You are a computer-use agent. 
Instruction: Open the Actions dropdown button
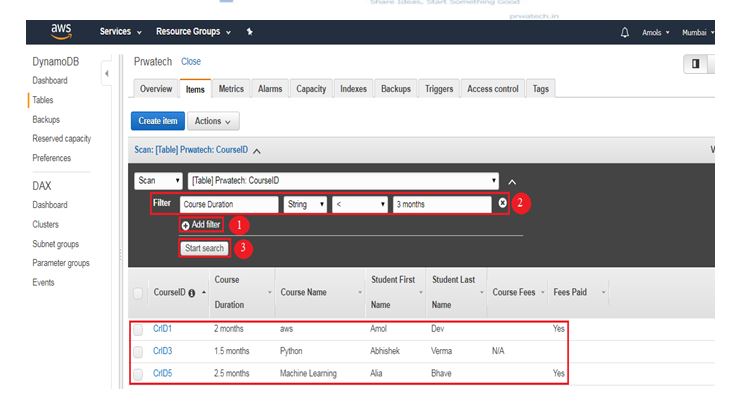(213, 121)
